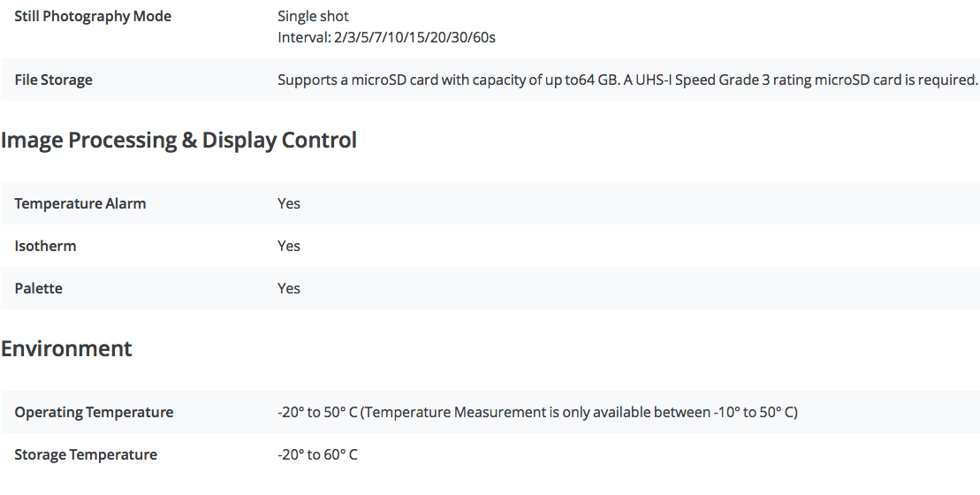The image size is (980, 495).
Task: Click the Palette row label
Action: 38,289
